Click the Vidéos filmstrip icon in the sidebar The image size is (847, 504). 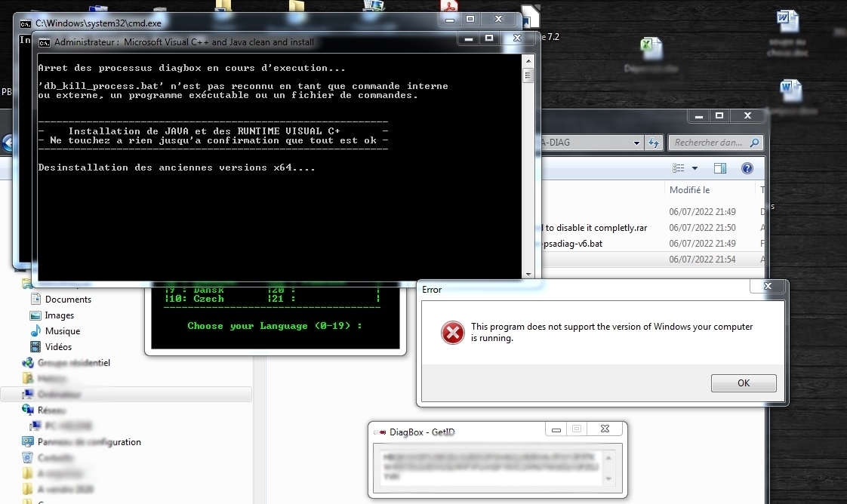coord(35,346)
